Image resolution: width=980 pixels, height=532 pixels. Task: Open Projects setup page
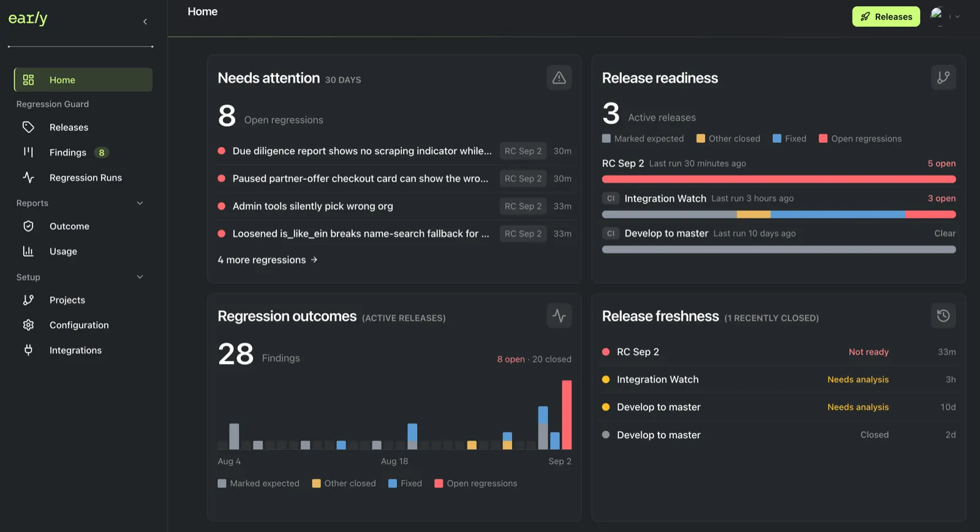pyautogui.click(x=83, y=300)
